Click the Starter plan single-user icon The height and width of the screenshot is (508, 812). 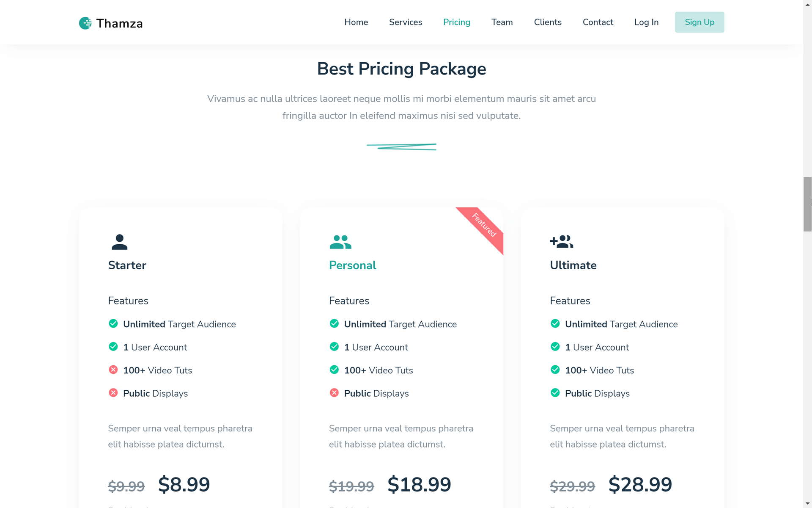point(120,242)
